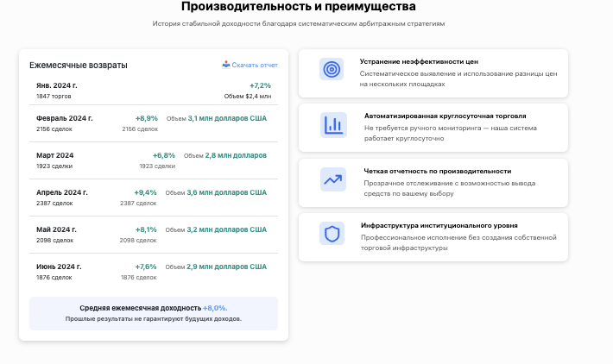This screenshot has height=364, width=613.
Task: Click the 2,9 млн долларов США volume
Action: 227,267
